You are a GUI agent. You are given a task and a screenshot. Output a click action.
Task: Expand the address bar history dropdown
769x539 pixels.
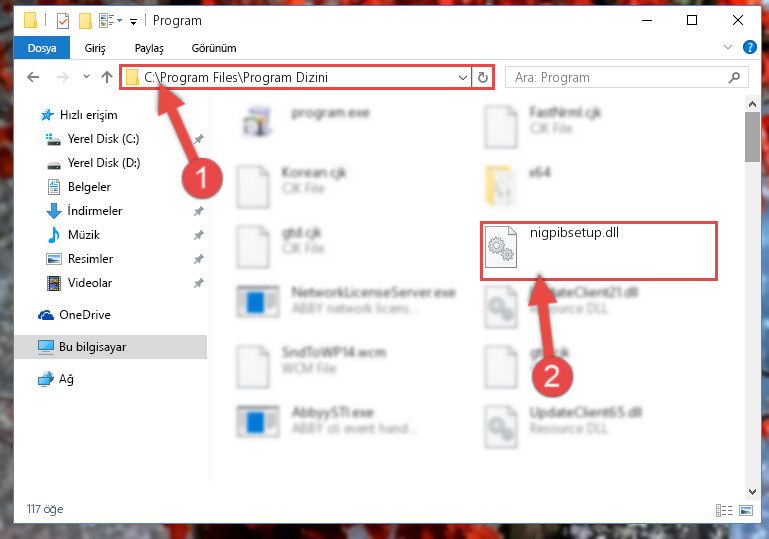[462, 77]
